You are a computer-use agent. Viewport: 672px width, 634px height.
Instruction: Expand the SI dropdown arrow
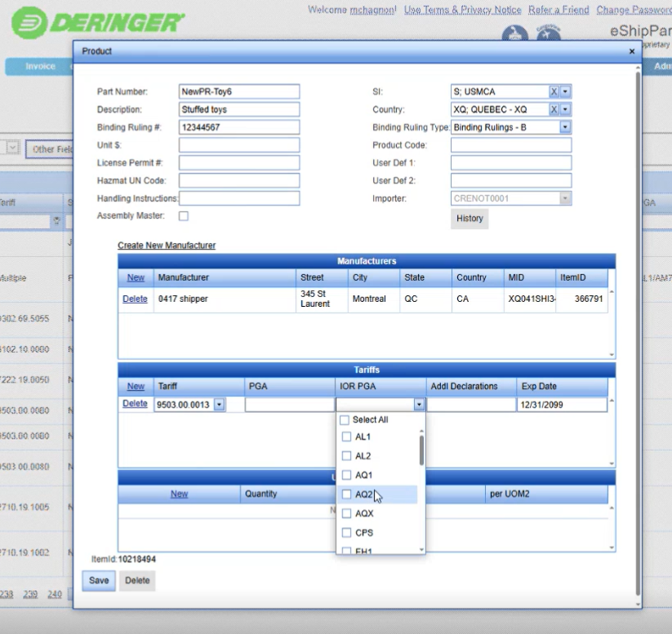(566, 91)
